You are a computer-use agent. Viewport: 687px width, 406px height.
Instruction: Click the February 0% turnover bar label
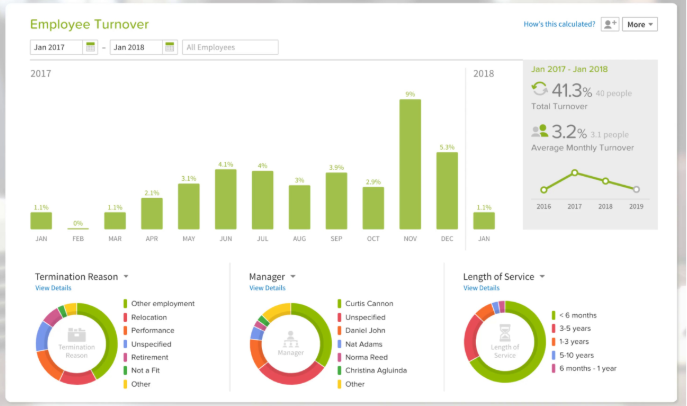pyautogui.click(x=78, y=223)
